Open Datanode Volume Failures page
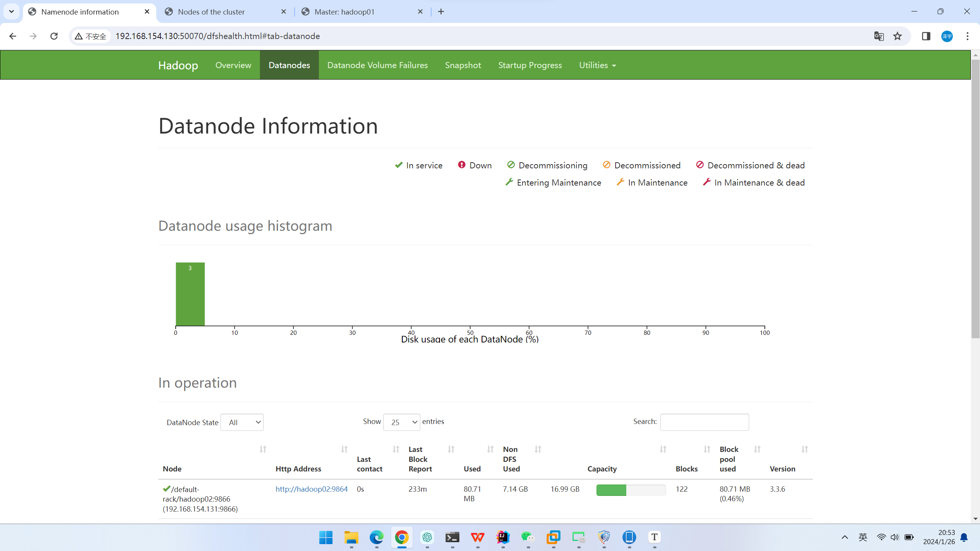The width and height of the screenshot is (980, 551). [x=377, y=65]
